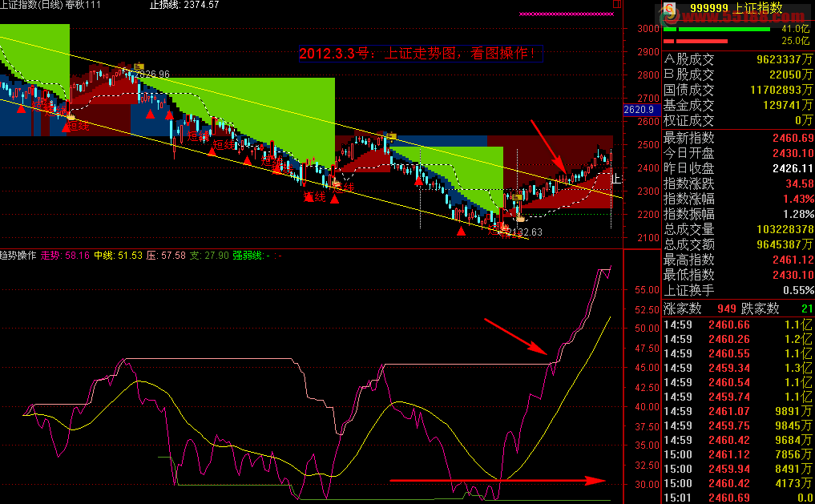The height and width of the screenshot is (504, 815).
Task: Select the 基金成交 row
Action: (x=738, y=105)
